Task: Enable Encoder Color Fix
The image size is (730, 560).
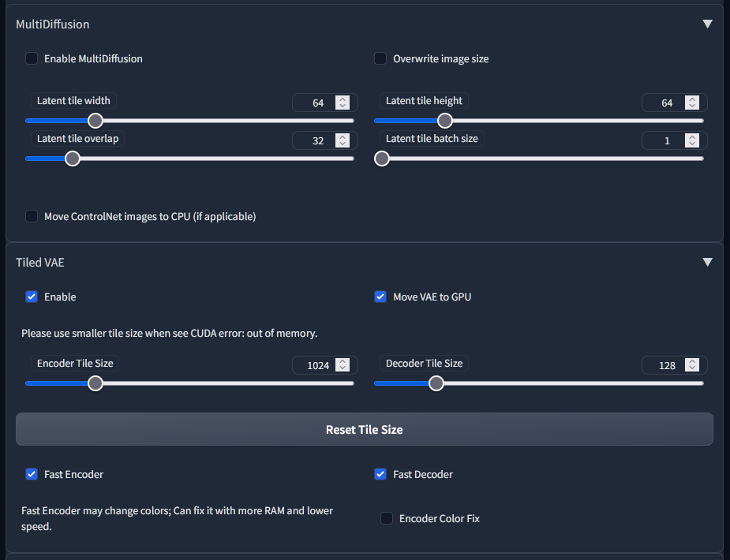Action: [x=386, y=518]
